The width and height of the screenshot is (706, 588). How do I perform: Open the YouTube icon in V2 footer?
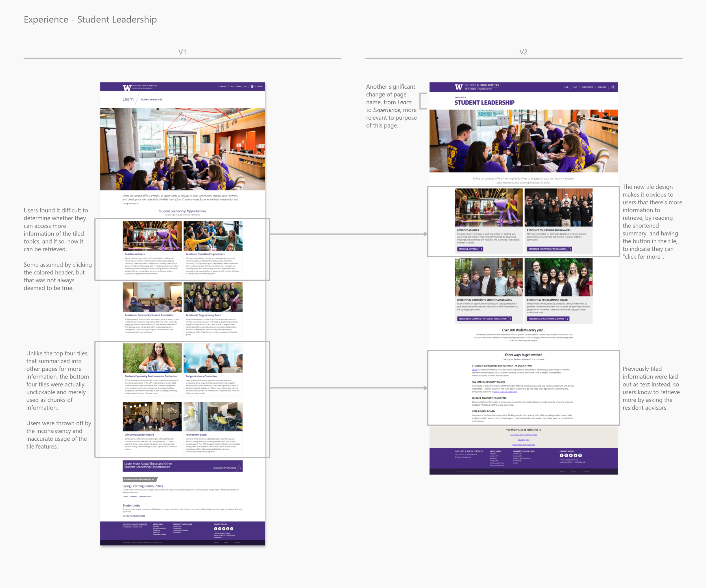[575, 455]
